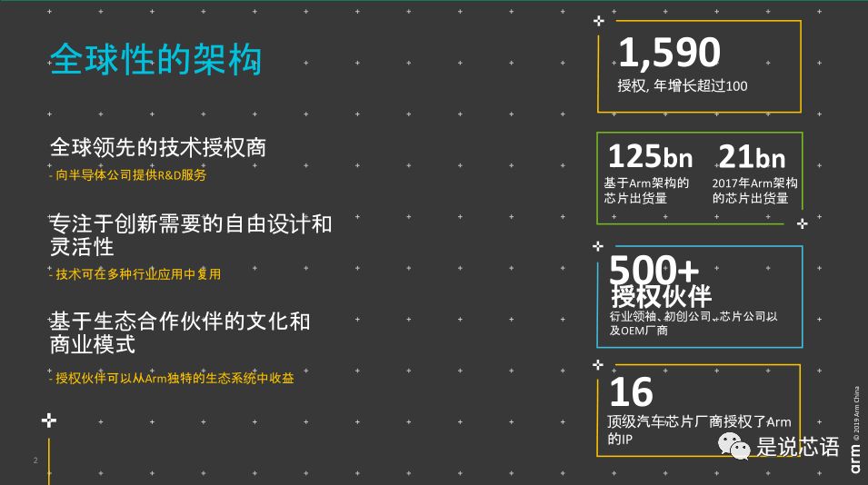Viewport: 868px width, 485px height.
Task: Click the yellow line "授权伙伴可以从Arm独特的生态系统中收益"
Action: click(x=172, y=378)
